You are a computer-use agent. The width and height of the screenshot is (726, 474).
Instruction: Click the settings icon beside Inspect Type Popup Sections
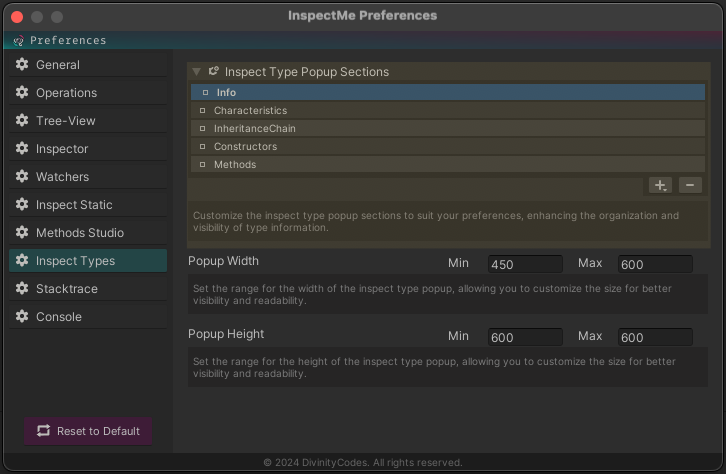pos(213,71)
